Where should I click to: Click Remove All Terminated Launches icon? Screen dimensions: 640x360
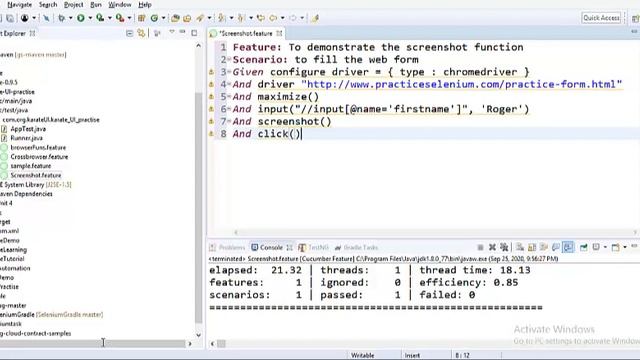pos(504,247)
